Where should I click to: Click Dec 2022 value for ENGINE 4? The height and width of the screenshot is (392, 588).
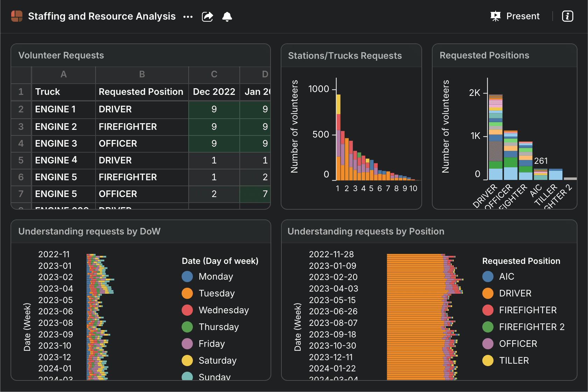[x=214, y=160]
